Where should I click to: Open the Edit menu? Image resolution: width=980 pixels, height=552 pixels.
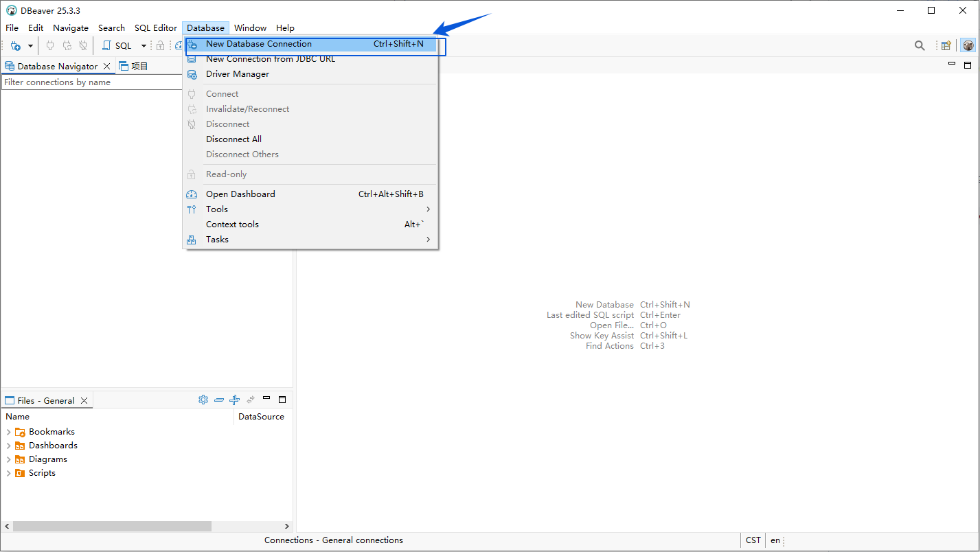36,28
